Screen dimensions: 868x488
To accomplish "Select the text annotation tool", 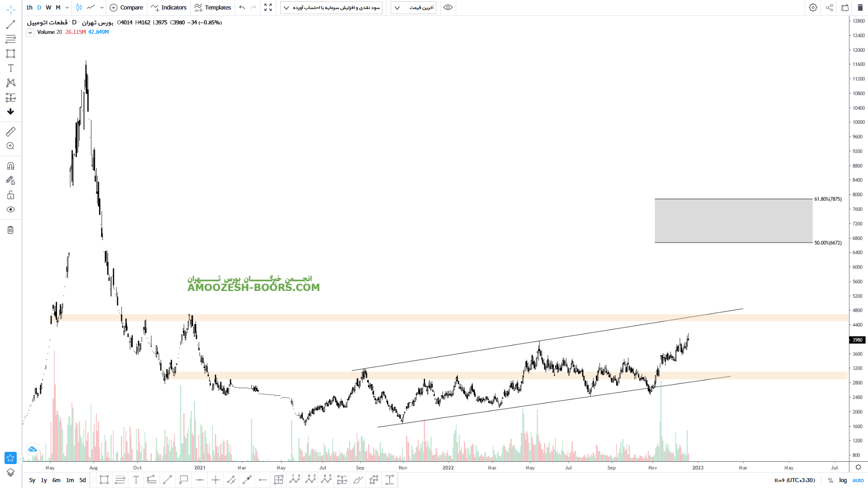I will 10,68.
